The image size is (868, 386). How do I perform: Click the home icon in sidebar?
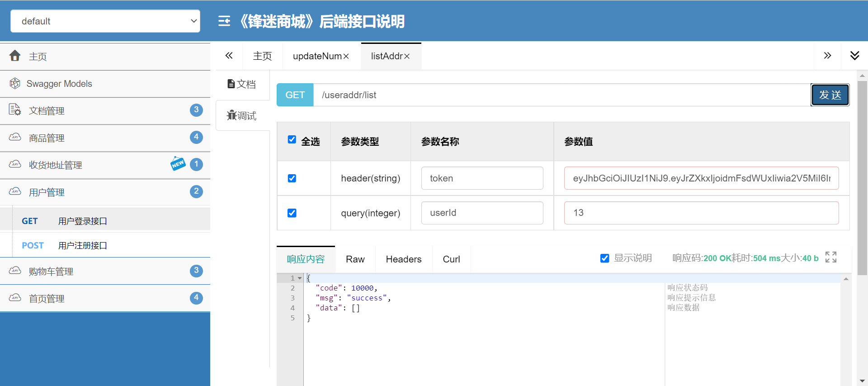[x=15, y=56]
